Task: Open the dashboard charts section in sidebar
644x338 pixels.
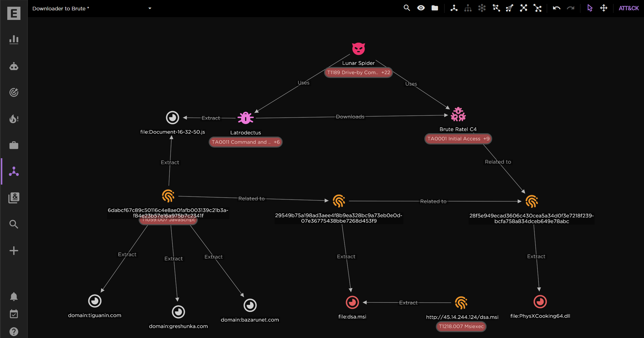Action: 14,40
